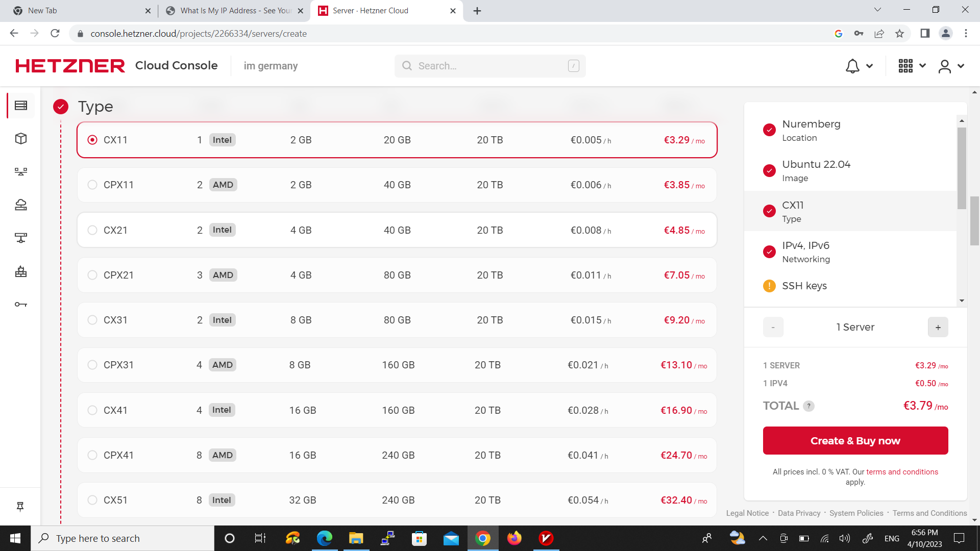Select the CPX41 server type
The image size is (980, 551).
pos(397,455)
